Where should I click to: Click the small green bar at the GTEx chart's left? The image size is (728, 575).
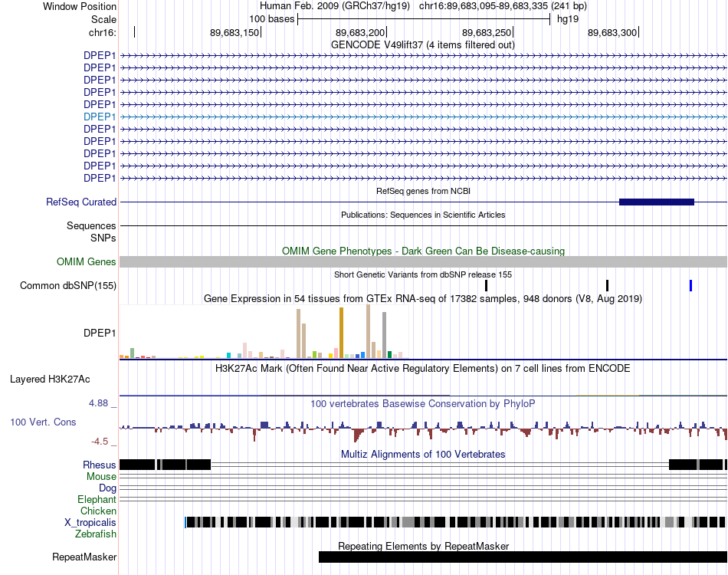132,353
